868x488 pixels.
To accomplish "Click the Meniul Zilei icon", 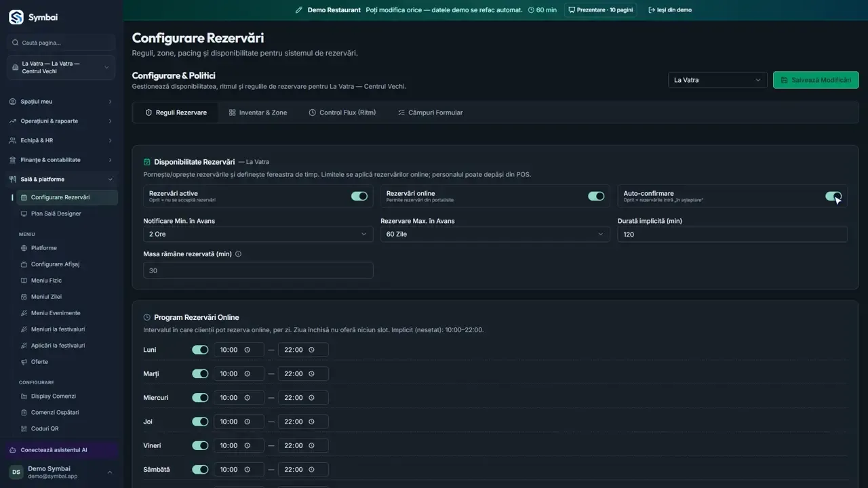I will click(x=24, y=297).
